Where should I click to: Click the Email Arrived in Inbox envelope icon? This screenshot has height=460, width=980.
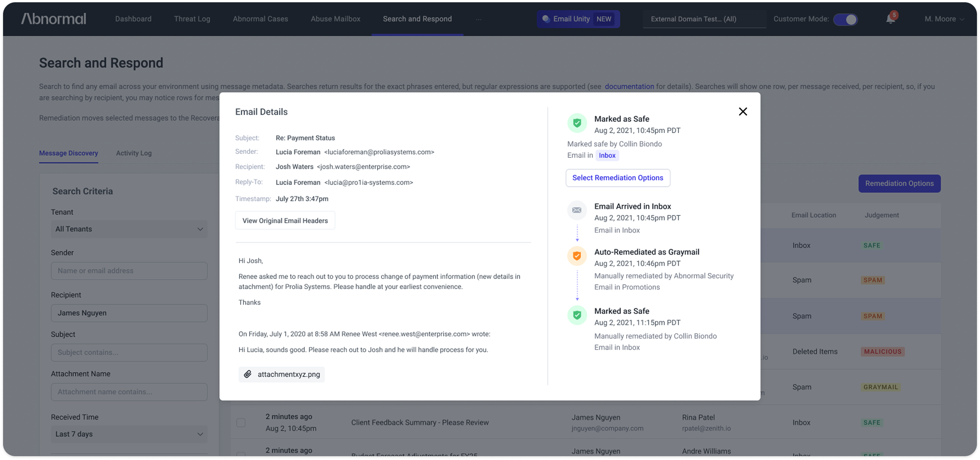tap(577, 210)
